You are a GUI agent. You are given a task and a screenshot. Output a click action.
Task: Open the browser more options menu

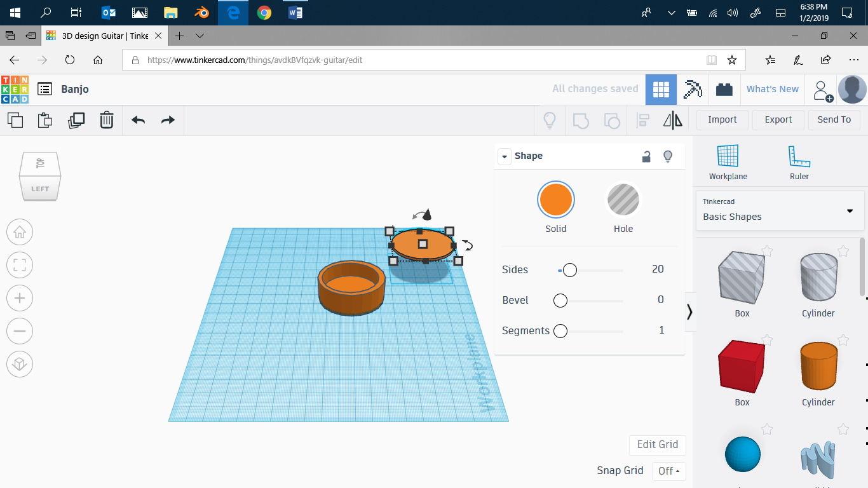853,60
